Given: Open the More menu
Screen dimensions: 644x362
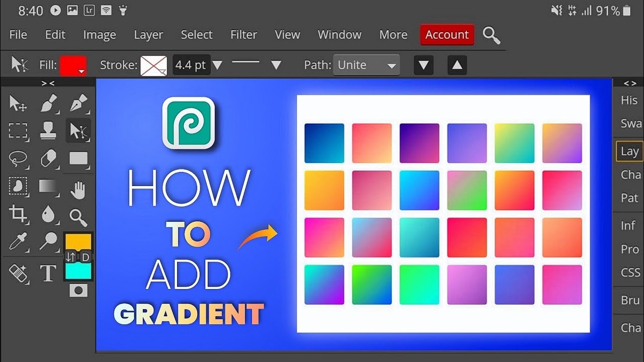Looking at the screenshot, I should tap(393, 35).
